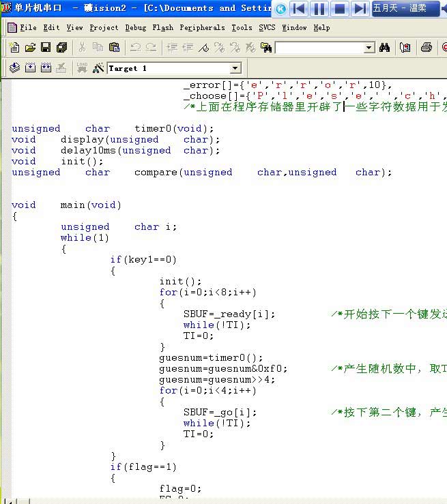Click the Save All icon

pyautogui.click(x=62, y=48)
